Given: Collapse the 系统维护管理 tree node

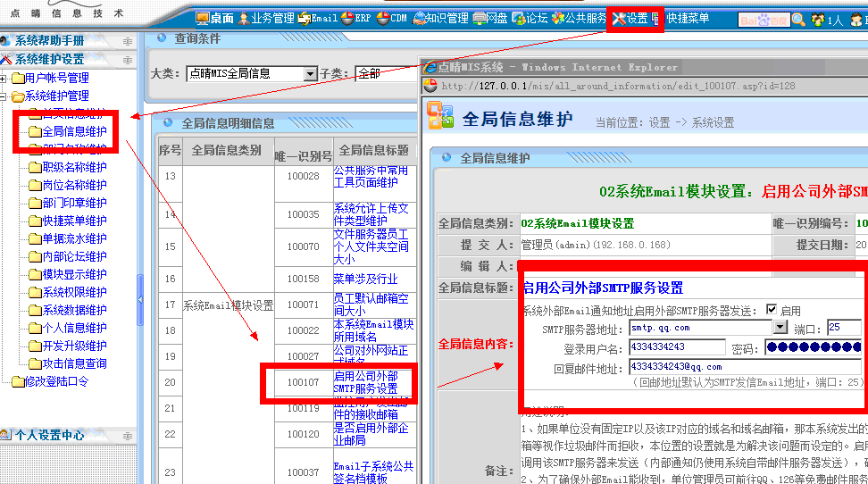Looking at the screenshot, I should click(x=5, y=96).
